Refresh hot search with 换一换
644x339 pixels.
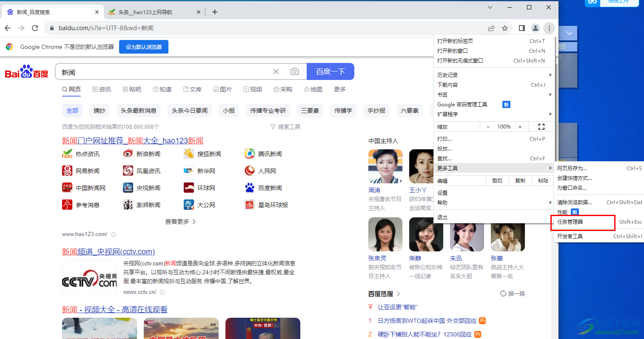[x=513, y=293]
